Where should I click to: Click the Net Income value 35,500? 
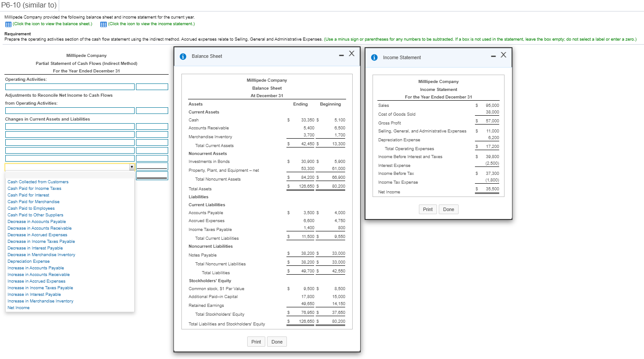492,189
